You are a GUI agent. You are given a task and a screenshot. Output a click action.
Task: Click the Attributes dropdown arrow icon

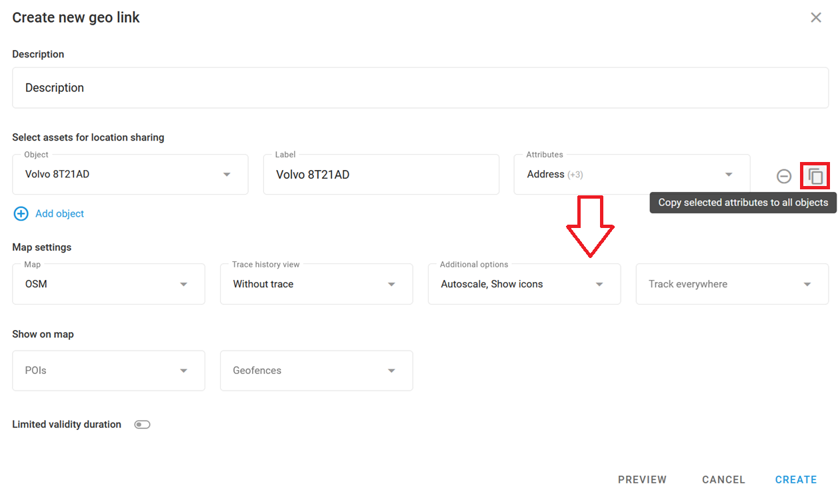tap(729, 175)
